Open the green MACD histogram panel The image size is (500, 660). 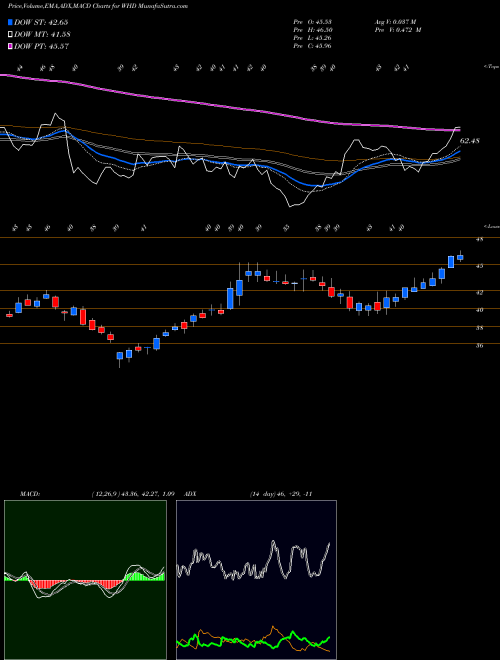(x=85, y=580)
